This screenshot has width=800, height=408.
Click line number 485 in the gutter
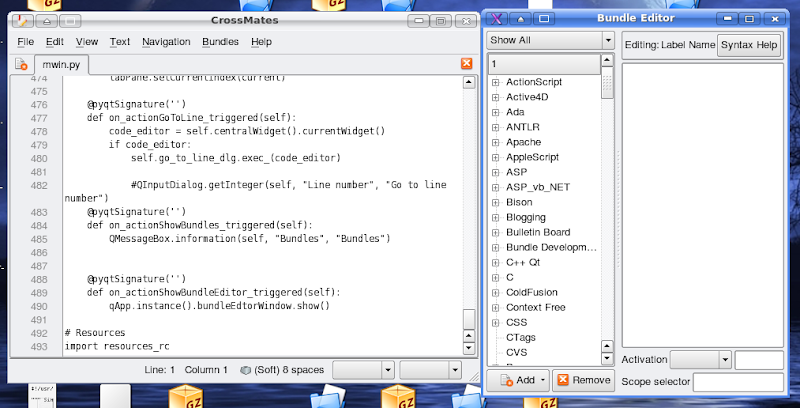[39, 239]
